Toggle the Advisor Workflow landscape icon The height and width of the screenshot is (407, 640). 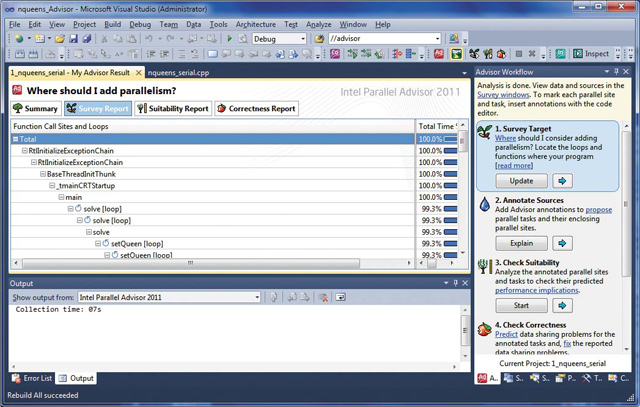(456, 53)
